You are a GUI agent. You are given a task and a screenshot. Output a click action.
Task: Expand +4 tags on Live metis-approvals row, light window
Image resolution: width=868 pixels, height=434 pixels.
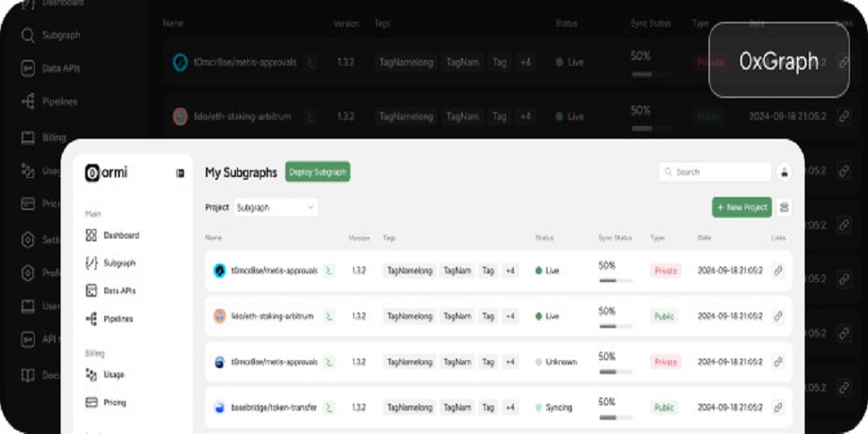pyautogui.click(x=510, y=271)
